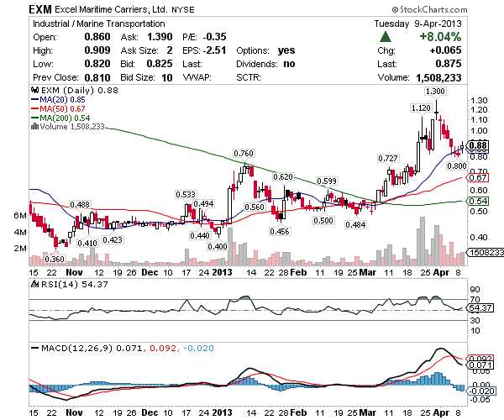Click the line icon before RSI(14)
The height and width of the screenshot is (420, 504).
point(34,285)
